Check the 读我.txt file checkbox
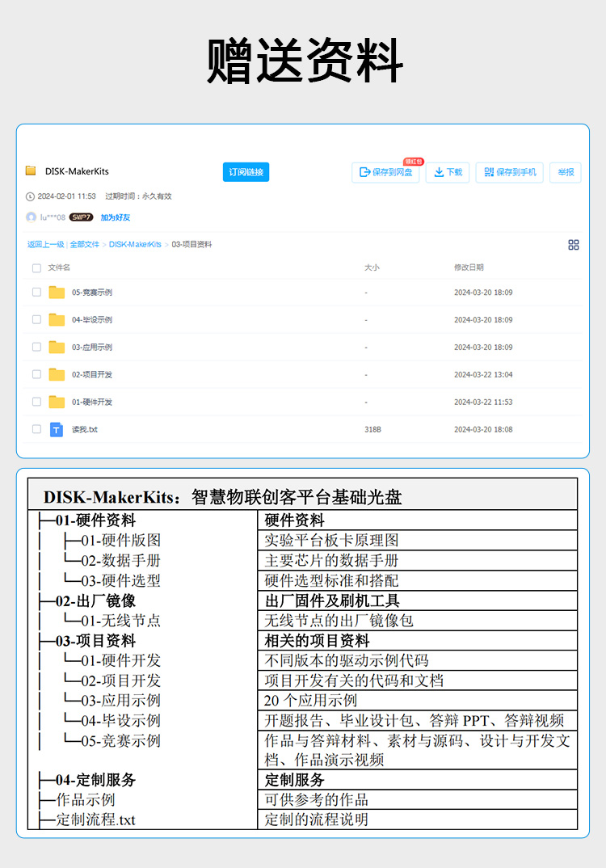 point(36,429)
